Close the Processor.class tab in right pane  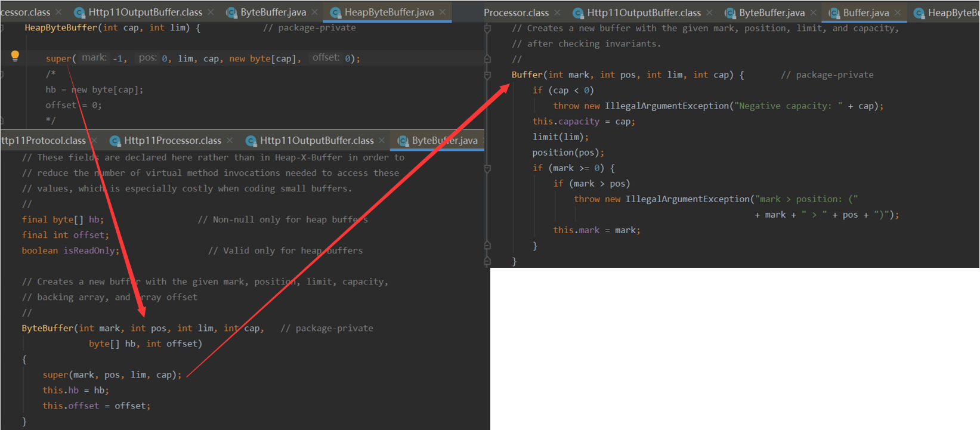557,13
